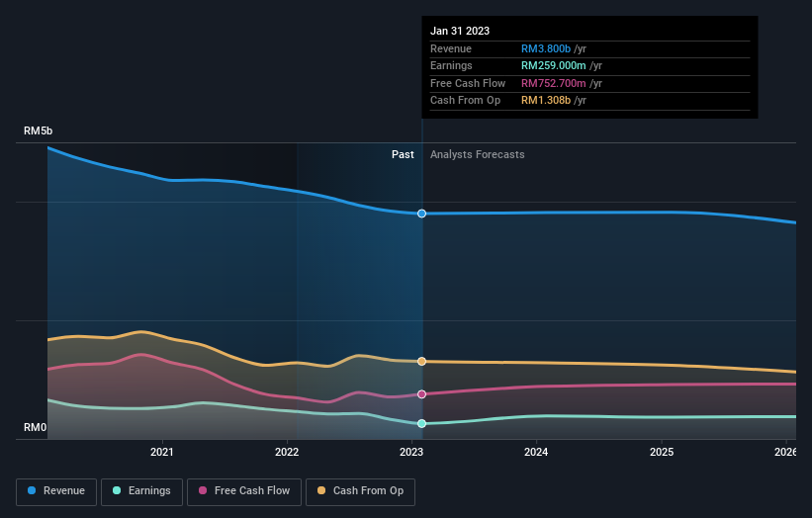Click the RM5b y-axis label
This screenshot has height=518, width=812.
39,130
